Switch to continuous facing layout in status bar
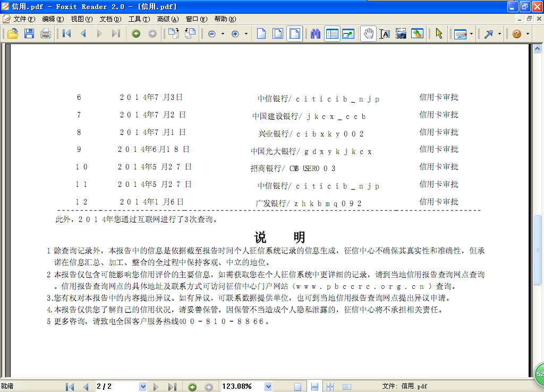This screenshot has width=544, height=392. [x=330, y=387]
